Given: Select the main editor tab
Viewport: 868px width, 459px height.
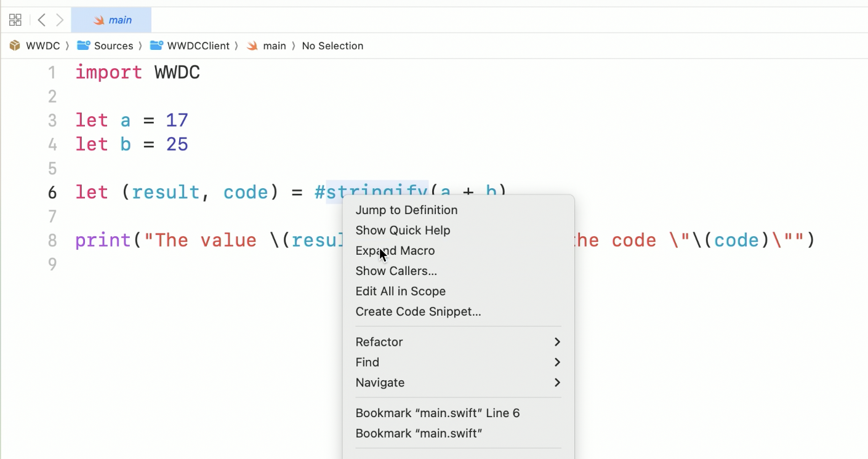Looking at the screenshot, I should [x=111, y=20].
